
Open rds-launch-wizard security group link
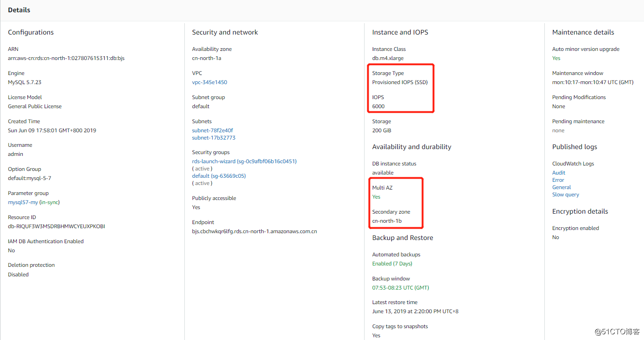(244, 161)
